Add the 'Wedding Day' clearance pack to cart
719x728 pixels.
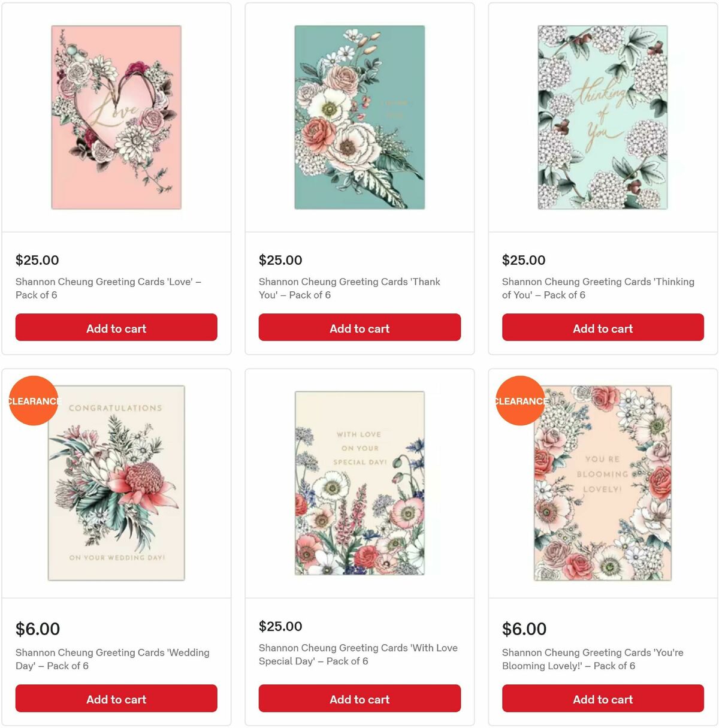pyautogui.click(x=116, y=699)
